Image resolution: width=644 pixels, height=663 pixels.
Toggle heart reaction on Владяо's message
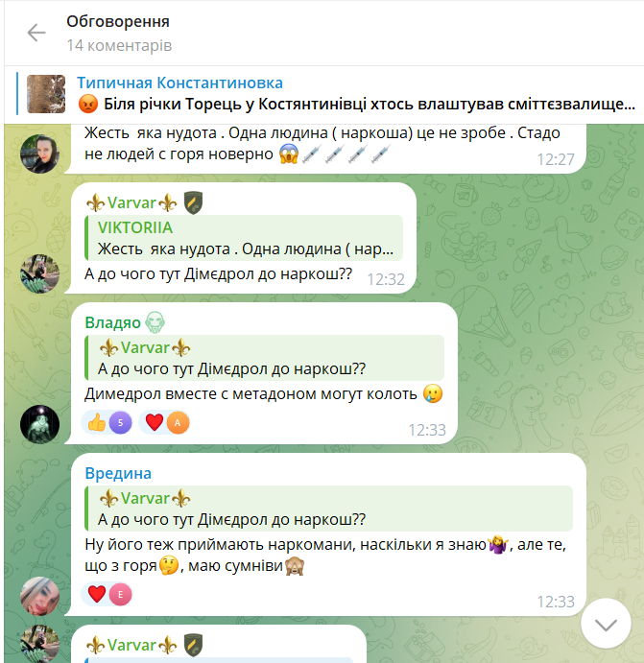(164, 422)
